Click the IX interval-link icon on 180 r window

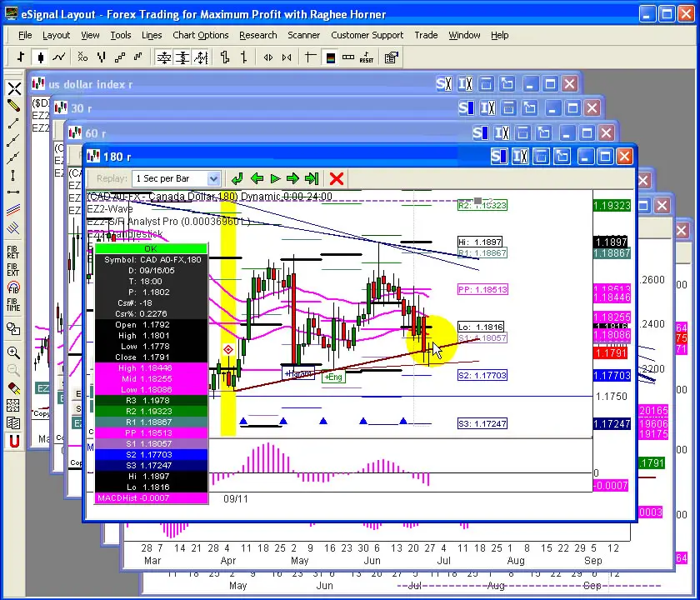pyautogui.click(x=520, y=157)
